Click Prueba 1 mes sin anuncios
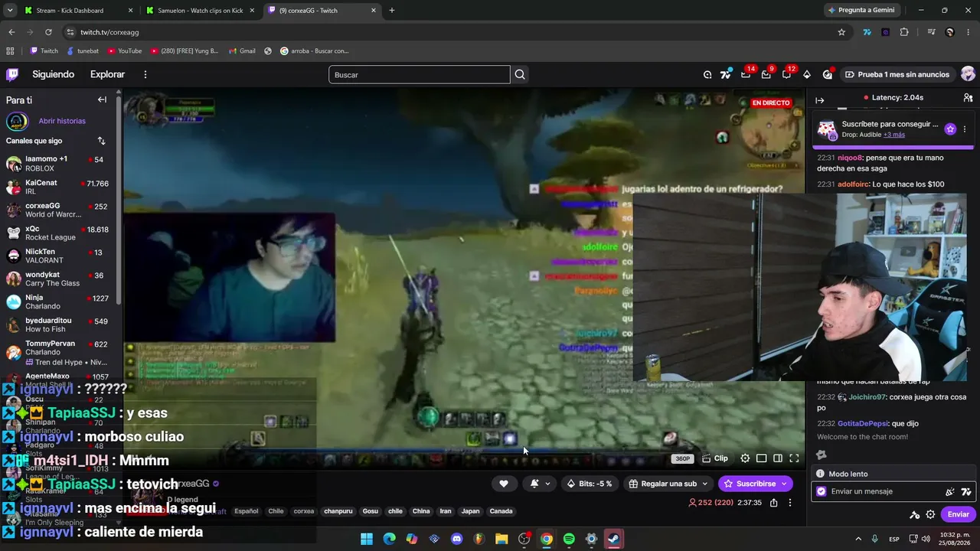 (x=897, y=74)
